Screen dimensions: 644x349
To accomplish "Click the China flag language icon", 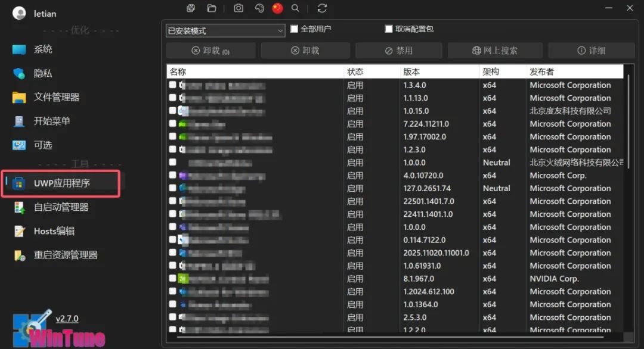I will click(x=277, y=8).
